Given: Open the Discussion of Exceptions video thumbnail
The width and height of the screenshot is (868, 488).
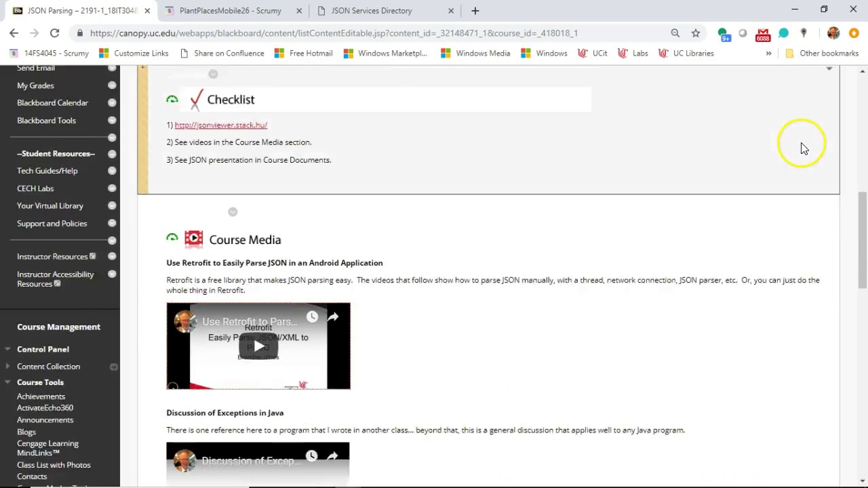Looking at the screenshot, I should (258, 464).
